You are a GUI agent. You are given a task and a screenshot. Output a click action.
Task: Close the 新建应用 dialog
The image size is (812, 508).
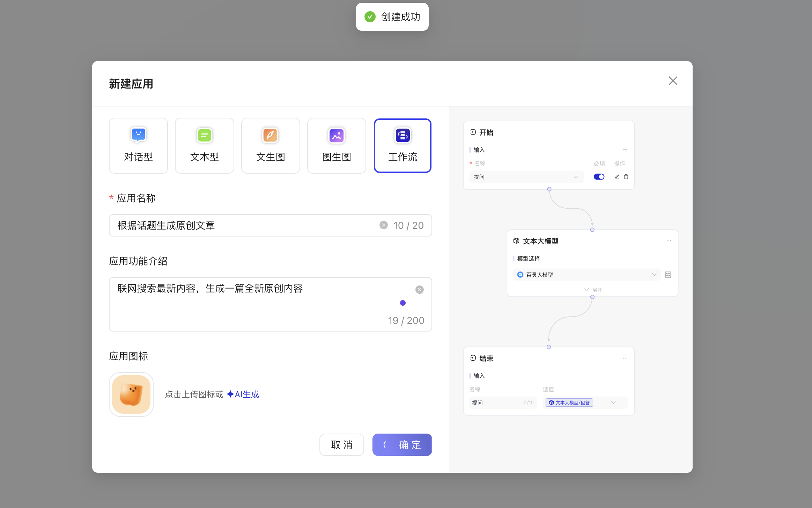click(673, 81)
